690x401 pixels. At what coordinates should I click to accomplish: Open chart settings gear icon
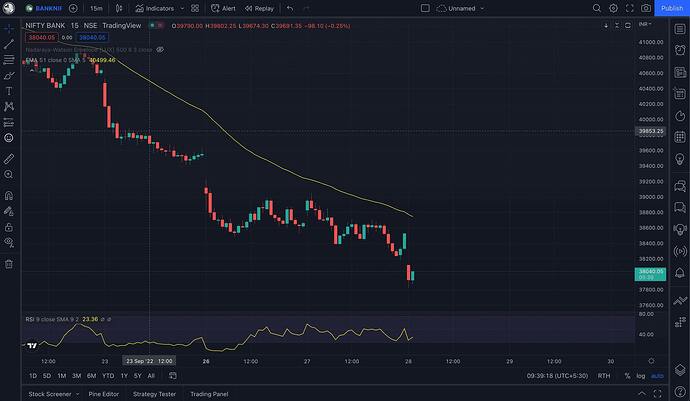(x=613, y=8)
